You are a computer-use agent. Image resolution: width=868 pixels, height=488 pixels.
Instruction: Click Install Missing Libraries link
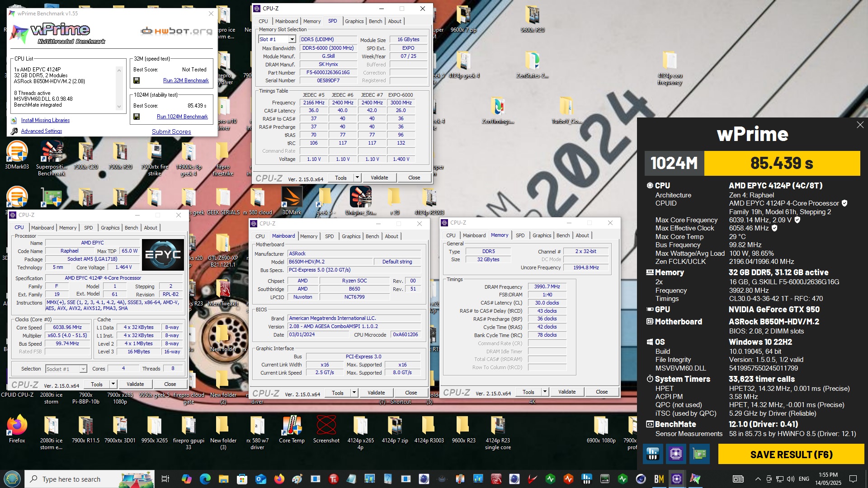tap(45, 120)
